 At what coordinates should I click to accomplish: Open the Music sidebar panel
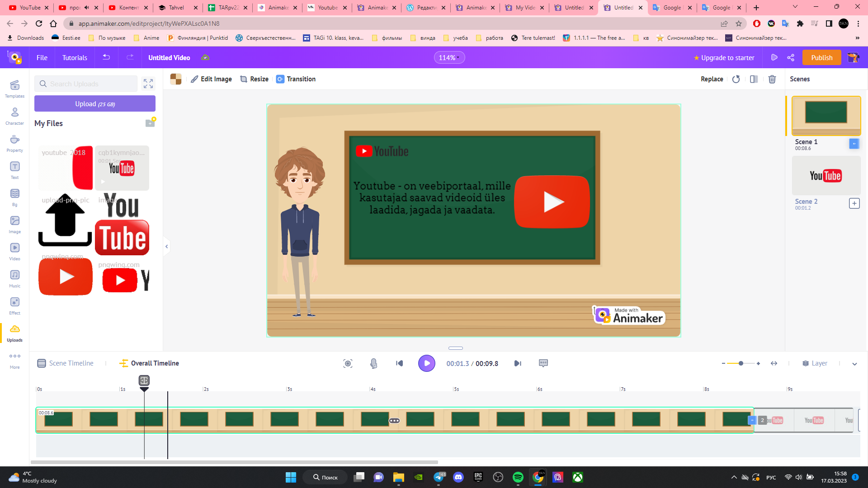[x=14, y=279]
